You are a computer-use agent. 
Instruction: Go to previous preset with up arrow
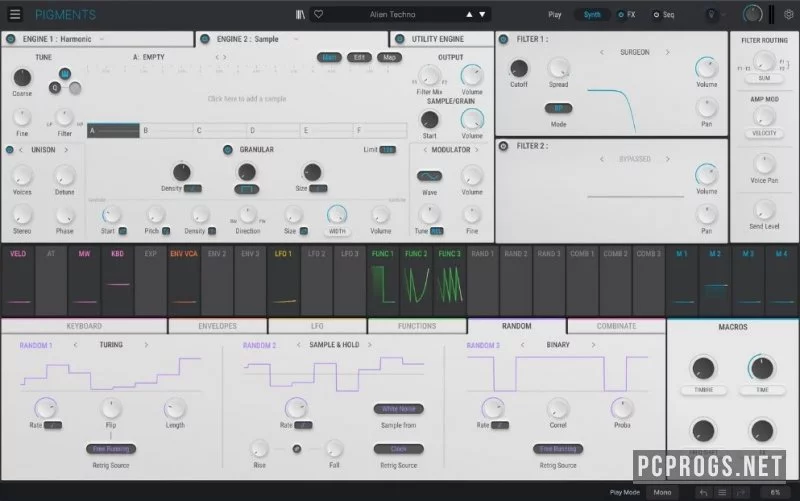(x=469, y=14)
